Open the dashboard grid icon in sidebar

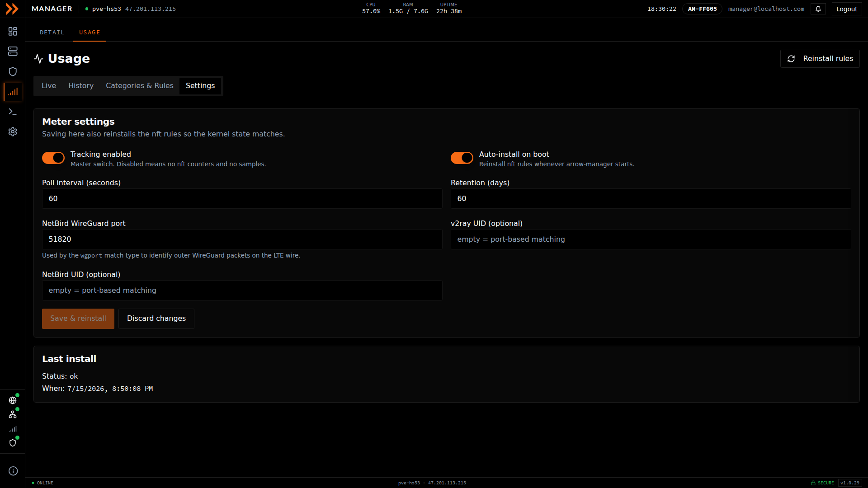(13, 31)
